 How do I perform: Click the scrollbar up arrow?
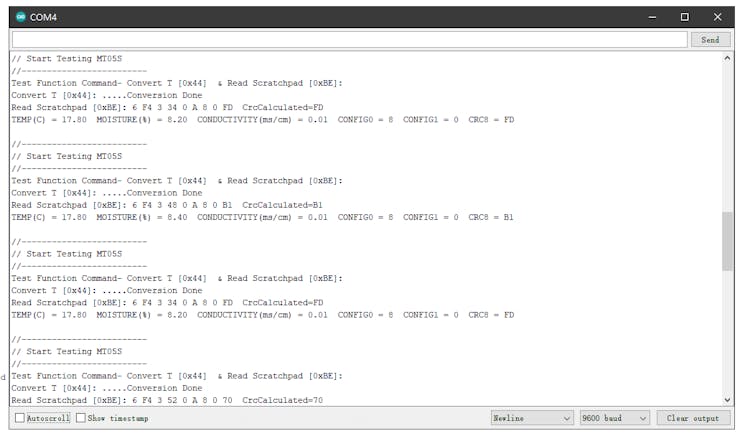click(727, 58)
